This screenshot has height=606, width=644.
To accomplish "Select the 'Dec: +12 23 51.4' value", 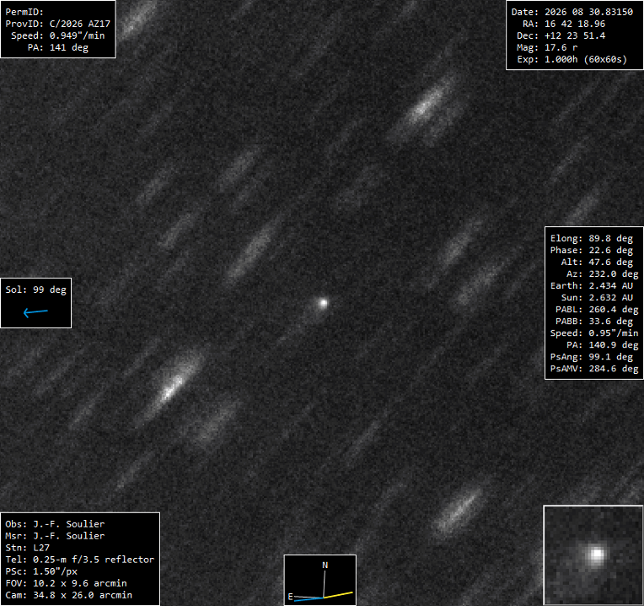I will [561, 36].
